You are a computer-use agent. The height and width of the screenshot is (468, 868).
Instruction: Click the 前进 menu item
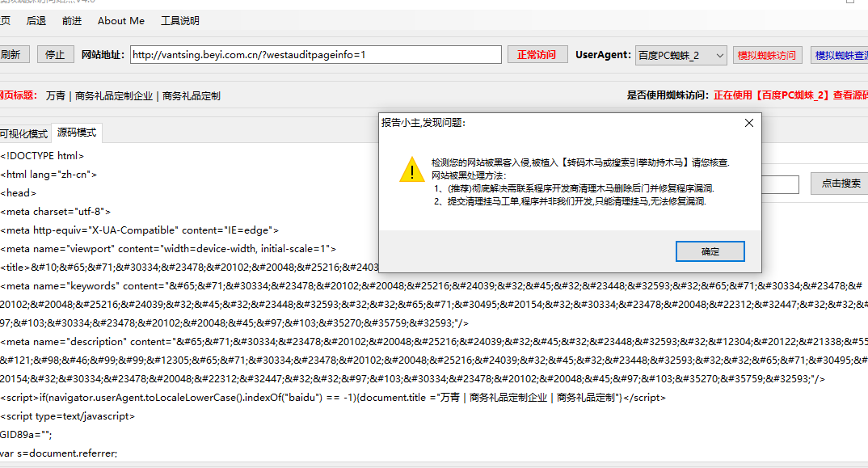click(x=72, y=21)
